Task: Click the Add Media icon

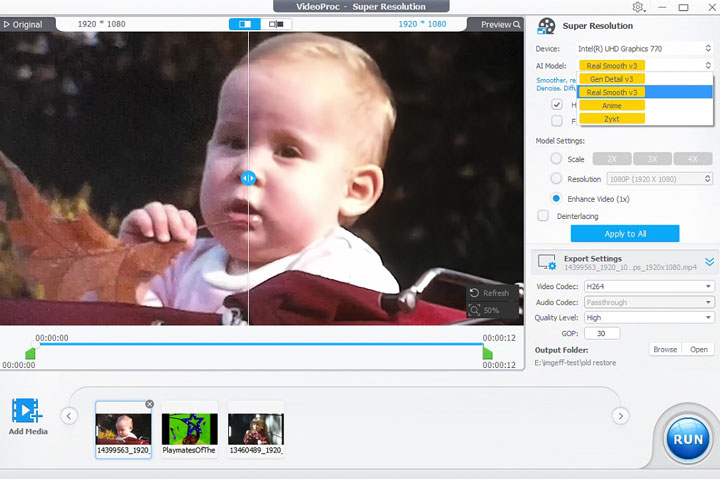Action: click(27, 410)
